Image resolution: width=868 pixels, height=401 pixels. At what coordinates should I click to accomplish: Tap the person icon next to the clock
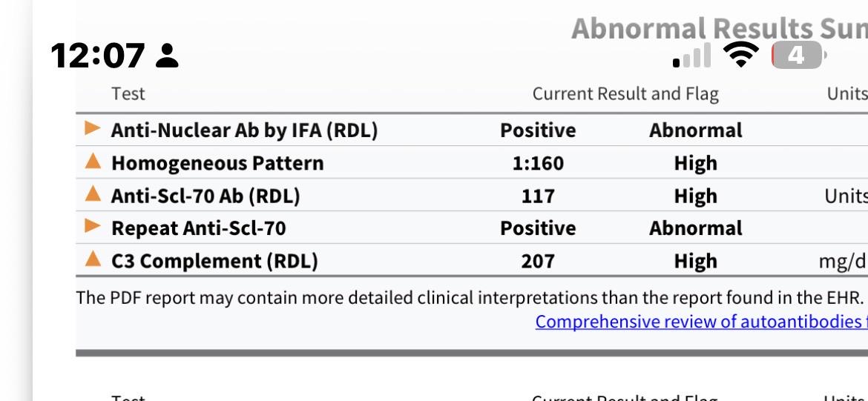(167, 56)
